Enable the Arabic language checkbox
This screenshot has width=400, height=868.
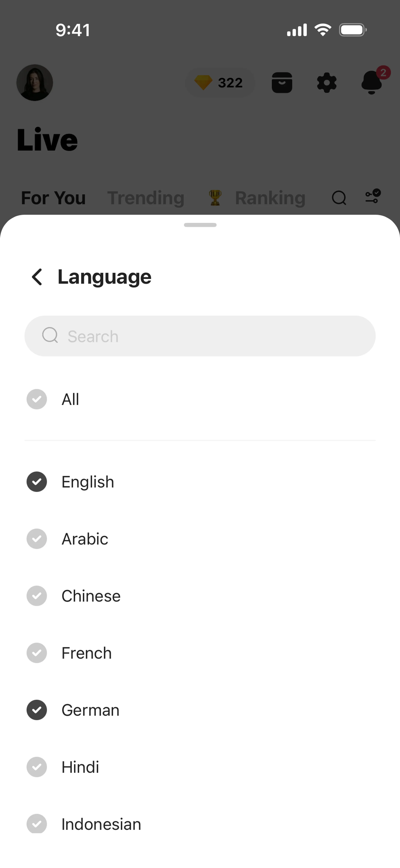tap(37, 539)
